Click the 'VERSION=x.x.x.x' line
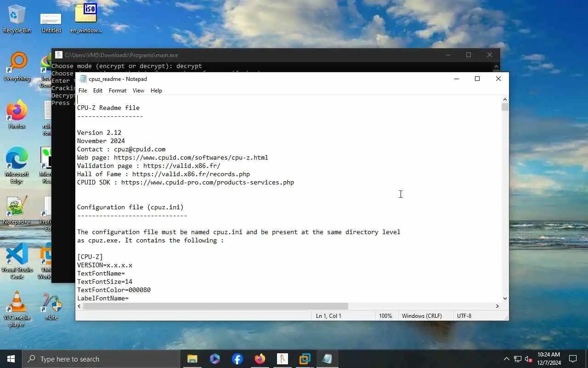The image size is (588, 368). (x=105, y=265)
